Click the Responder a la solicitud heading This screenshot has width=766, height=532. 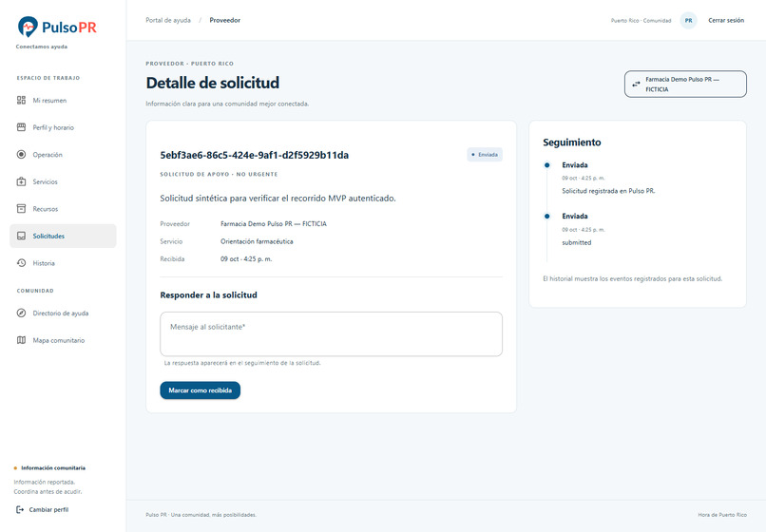[208, 295]
